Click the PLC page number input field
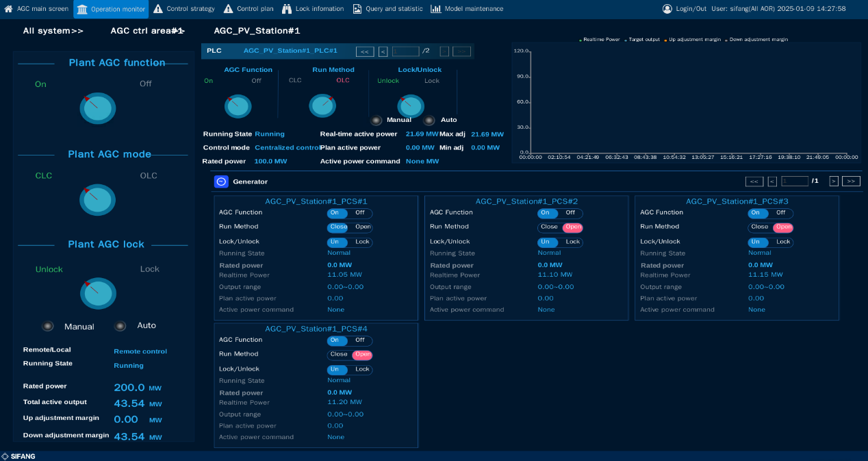 [405, 51]
